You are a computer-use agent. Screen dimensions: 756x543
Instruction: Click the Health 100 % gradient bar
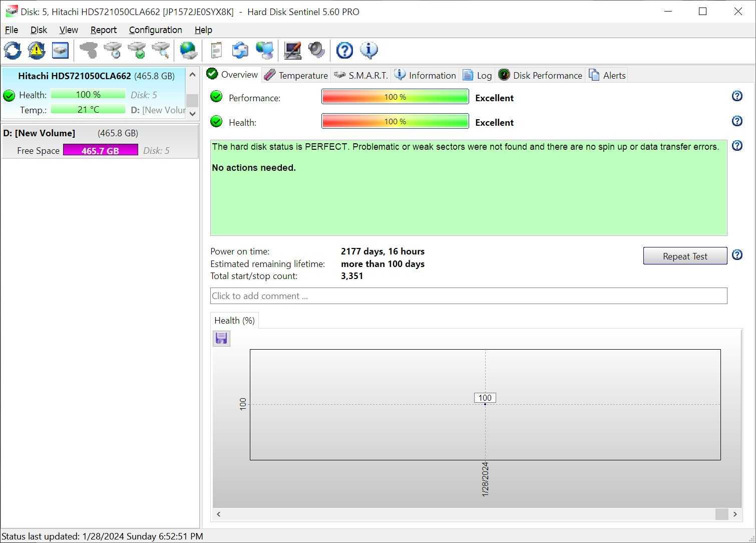pos(395,121)
